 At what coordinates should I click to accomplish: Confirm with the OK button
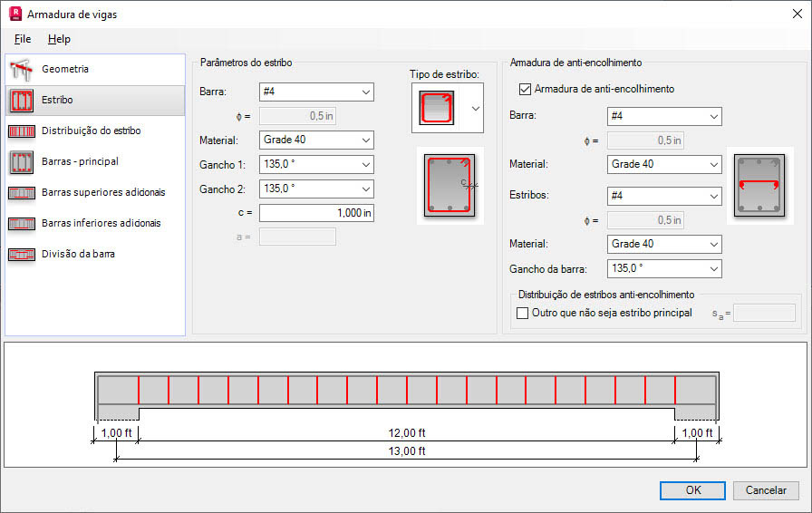tap(692, 490)
